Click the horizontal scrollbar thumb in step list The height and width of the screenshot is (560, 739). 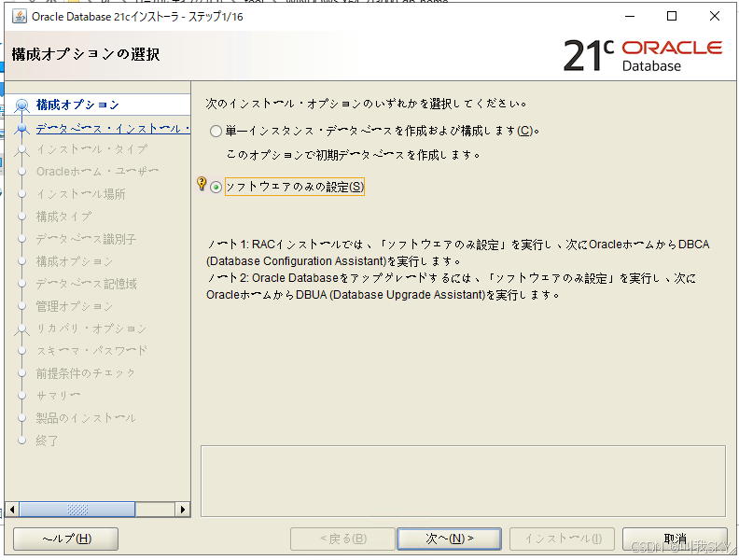pos(77,509)
